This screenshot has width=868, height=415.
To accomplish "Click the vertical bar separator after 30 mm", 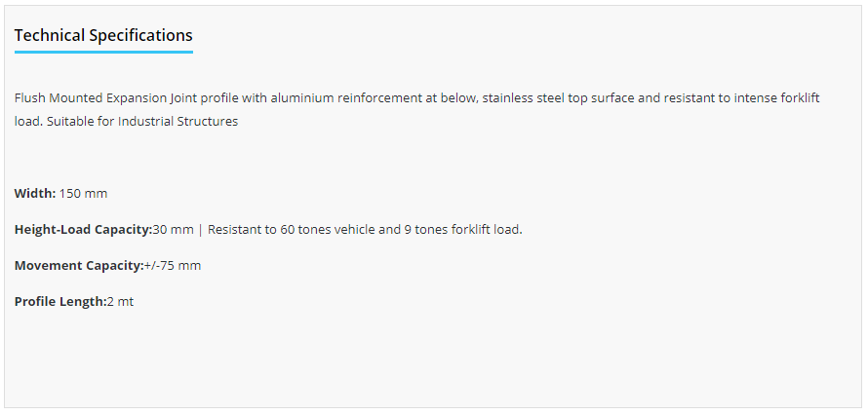I will [x=200, y=230].
